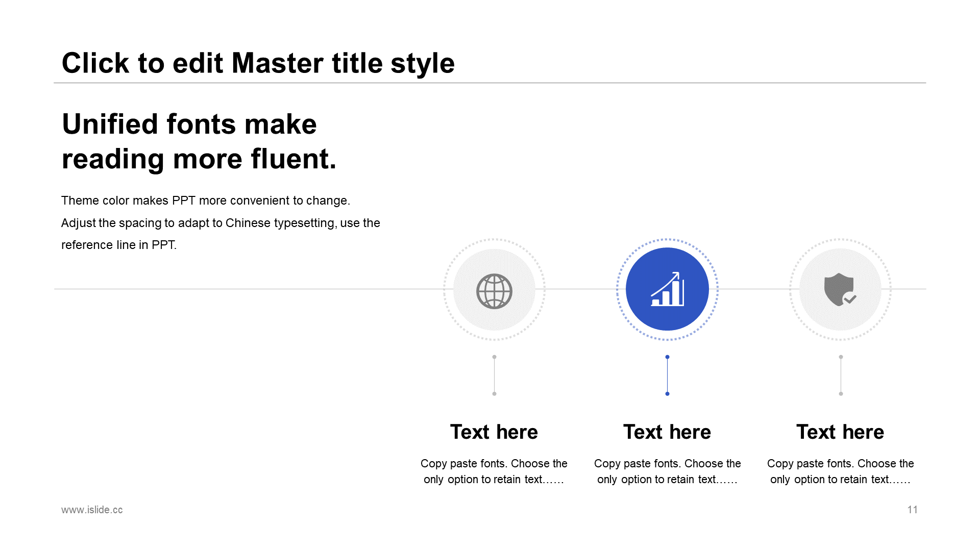Click the 'Adjust the spacing to adapt' sentence

[220, 234]
